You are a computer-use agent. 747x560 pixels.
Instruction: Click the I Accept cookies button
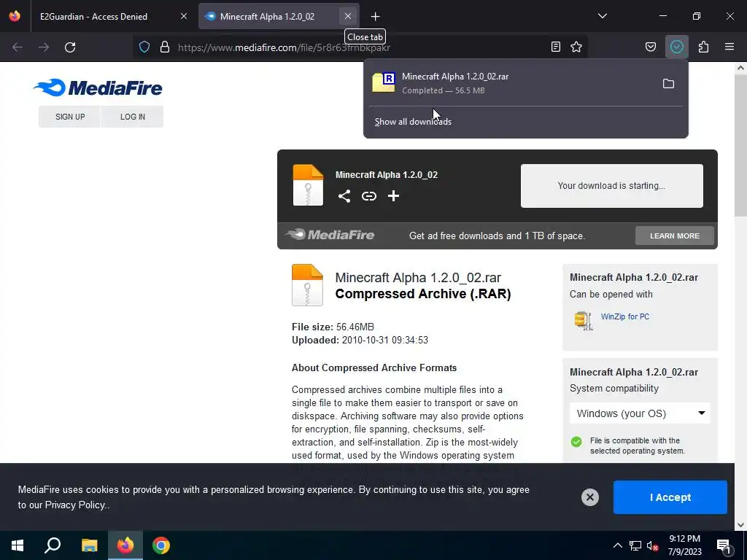670,497
